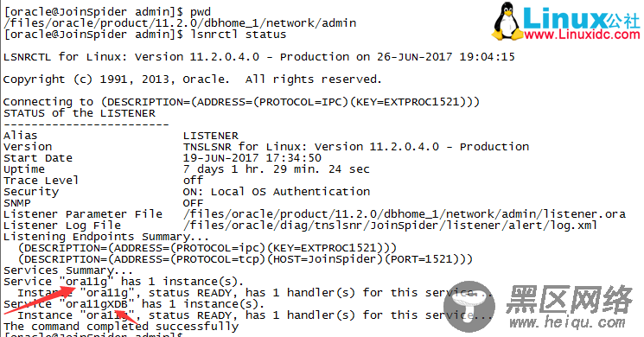Screen dimensions: 644x337
Task: Click the log.xml listener log file path
Action: (390, 226)
